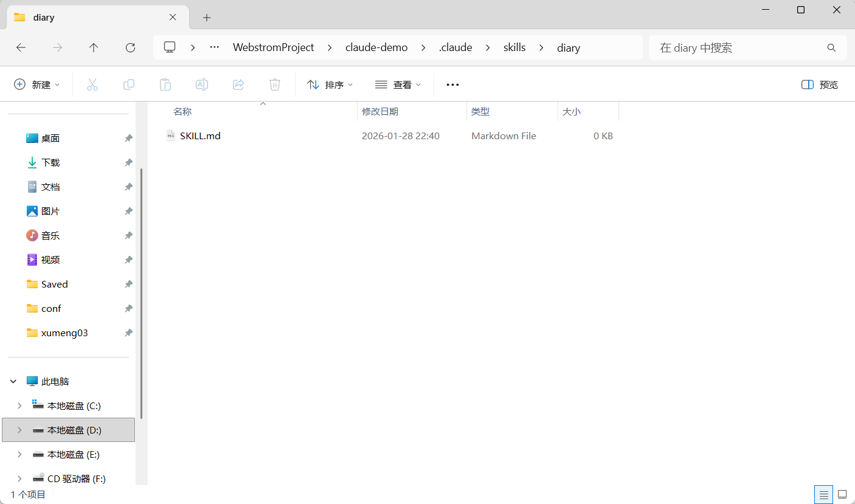Collapse the 此电脑 tree node
The width and height of the screenshot is (855, 504).
13,382
